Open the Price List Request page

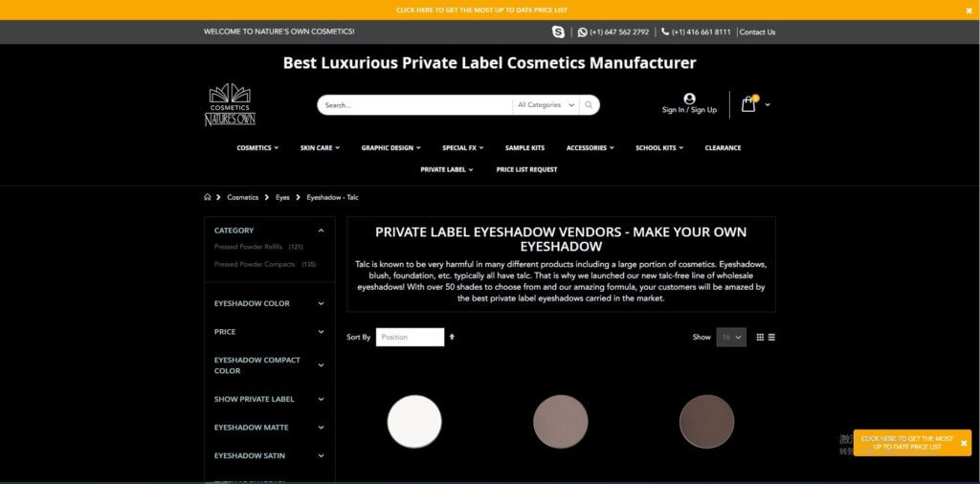coord(527,169)
